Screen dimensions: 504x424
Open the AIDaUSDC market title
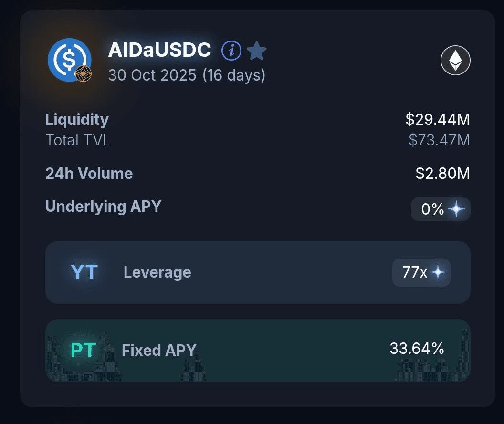pos(159,50)
